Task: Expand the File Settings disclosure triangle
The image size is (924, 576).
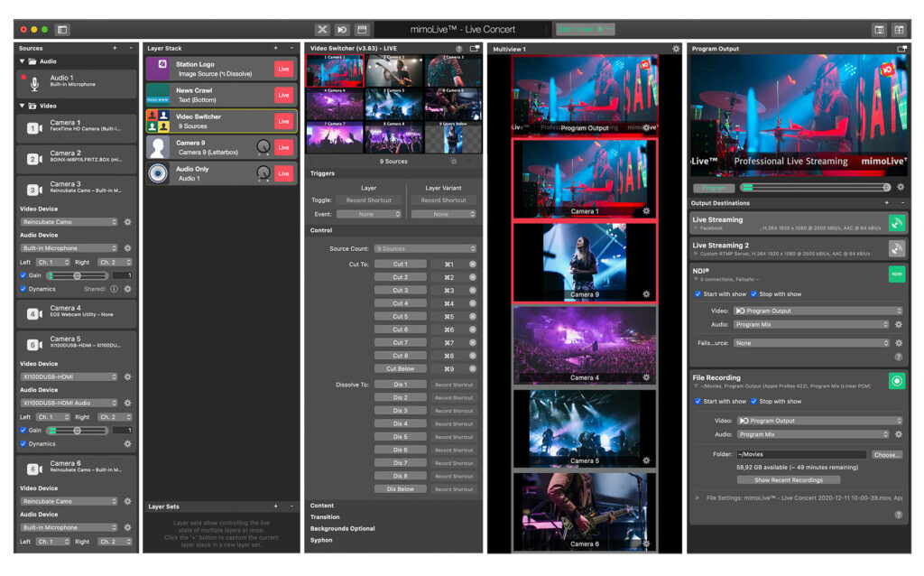Action: click(698, 498)
